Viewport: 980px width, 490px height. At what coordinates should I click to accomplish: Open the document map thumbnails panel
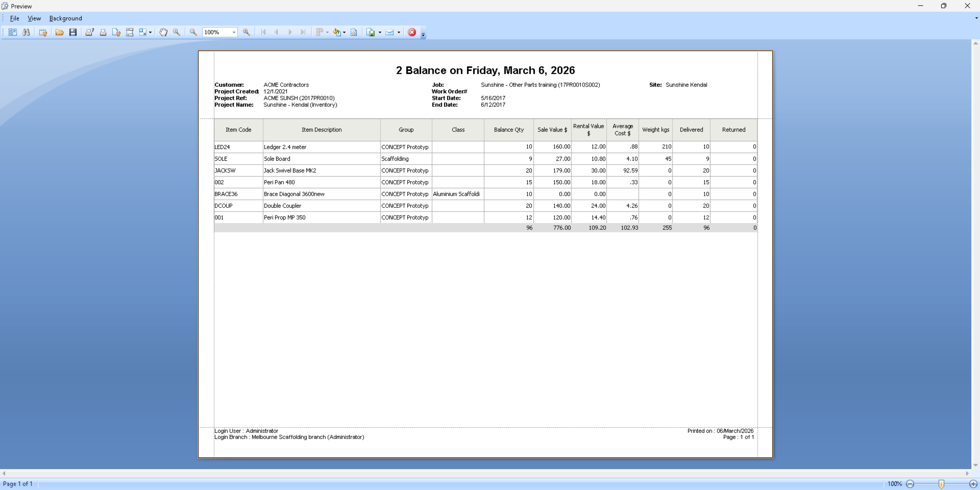click(12, 32)
